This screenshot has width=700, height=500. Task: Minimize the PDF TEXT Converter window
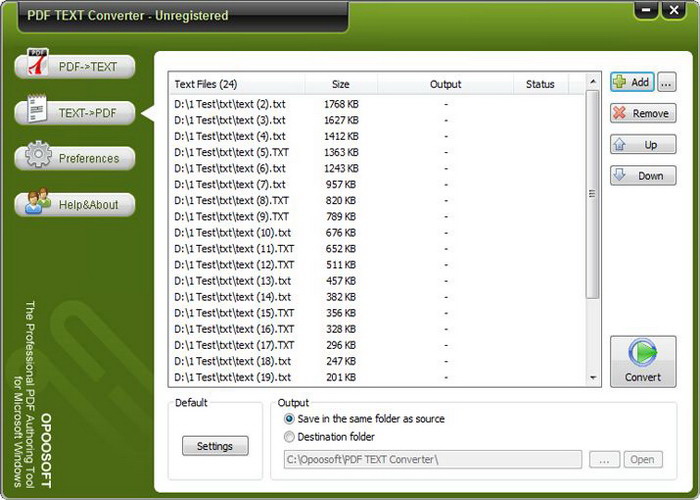click(x=646, y=10)
